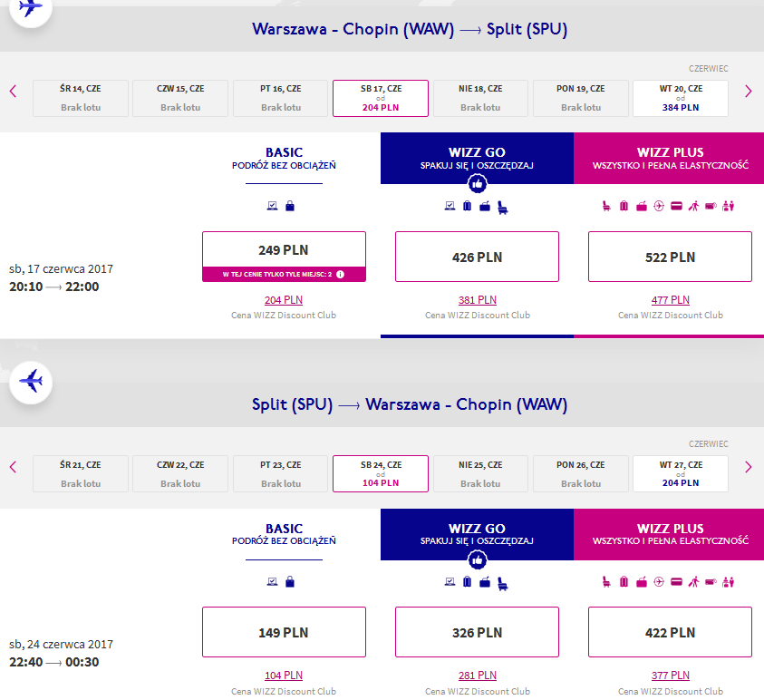The height and width of the screenshot is (700, 764).
Task: Click the 'W tej cenie tylko tyle miejsc: 2' banner
Action: tap(284, 275)
